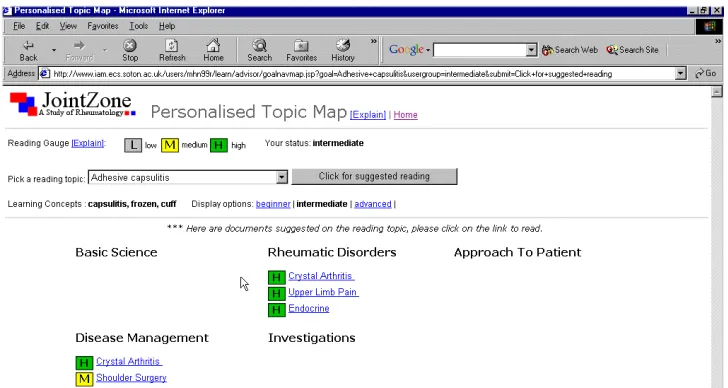Open Crystal Arthritis under Rheumatic Disorders
Image resolution: width=728 pixels, height=388 pixels.
tap(321, 276)
